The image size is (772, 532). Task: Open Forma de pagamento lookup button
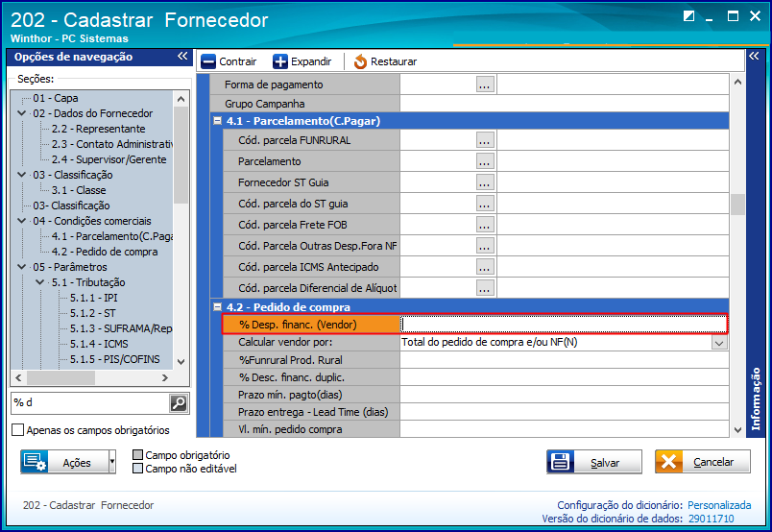pyautogui.click(x=485, y=85)
